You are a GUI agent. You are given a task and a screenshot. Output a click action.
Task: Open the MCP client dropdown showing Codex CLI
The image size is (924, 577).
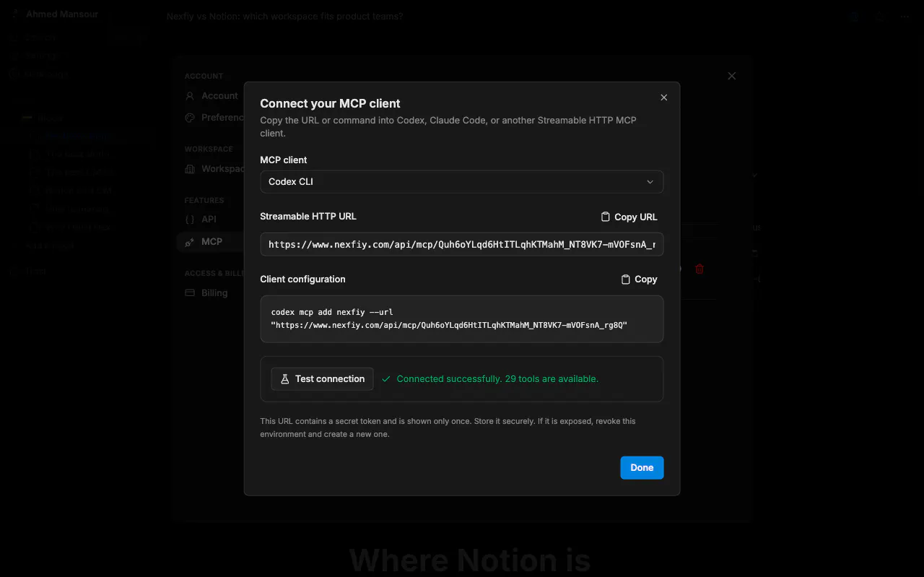(x=461, y=182)
